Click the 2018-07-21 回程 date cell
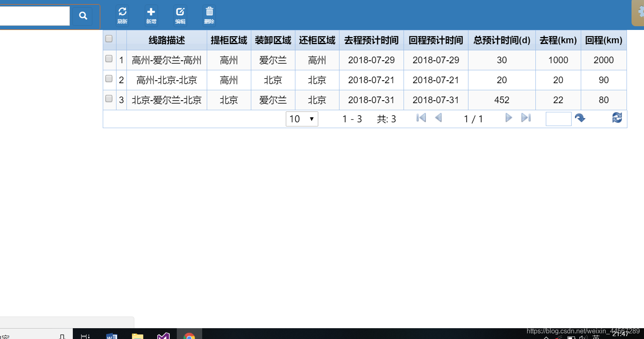The width and height of the screenshot is (644, 339). (436, 80)
